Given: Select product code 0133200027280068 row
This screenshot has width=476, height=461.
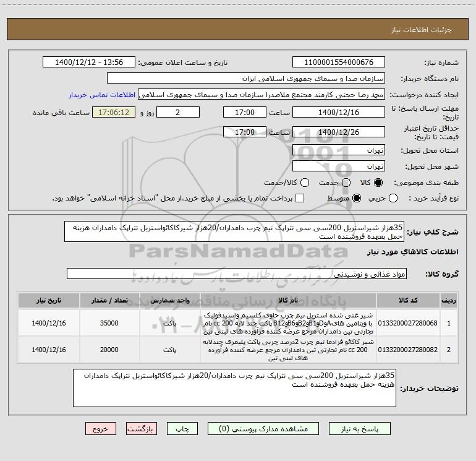Looking at the screenshot, I should click(x=238, y=323).
